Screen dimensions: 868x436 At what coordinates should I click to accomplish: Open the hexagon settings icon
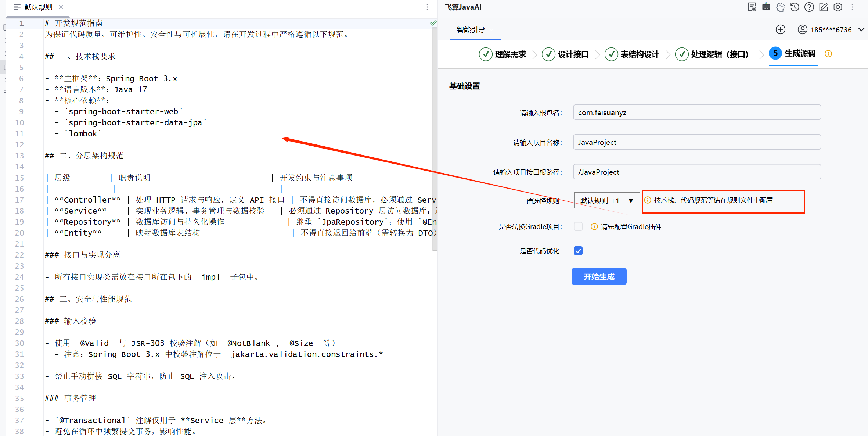coord(838,7)
